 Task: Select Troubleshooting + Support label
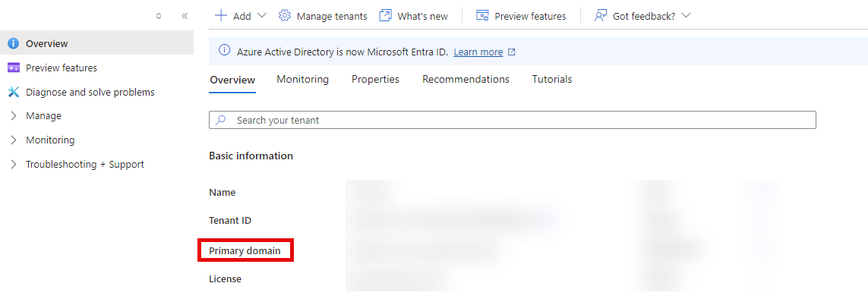click(x=85, y=164)
